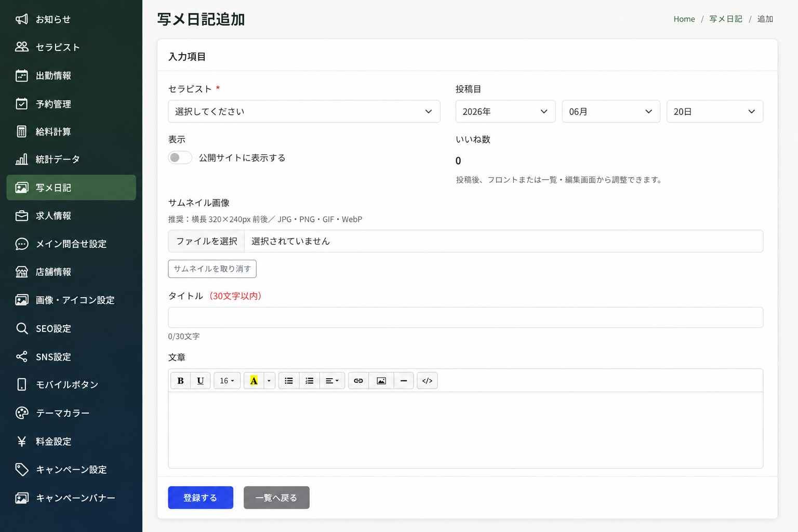The image size is (798, 532).
Task: Open the 06月 month dropdown
Action: [x=611, y=111]
